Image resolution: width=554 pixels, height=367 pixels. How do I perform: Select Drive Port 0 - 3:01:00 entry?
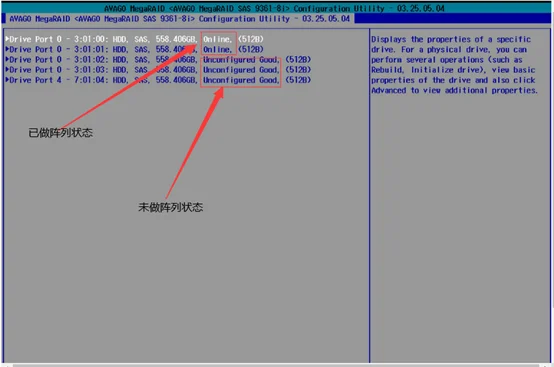(134, 39)
